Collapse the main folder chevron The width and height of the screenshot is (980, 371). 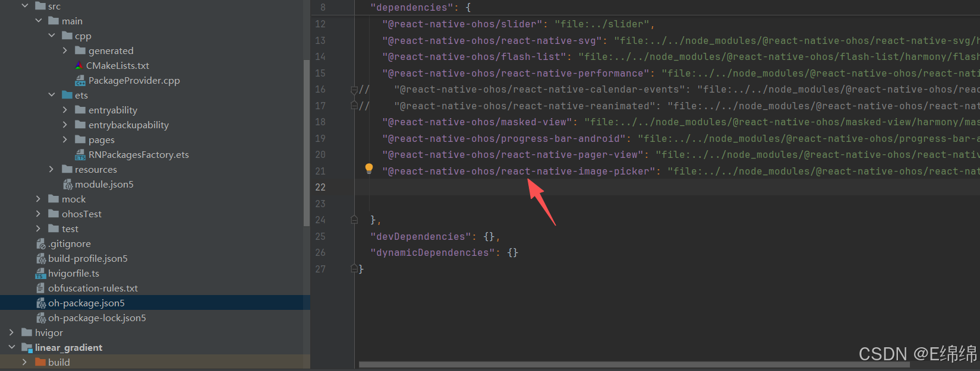click(39, 21)
